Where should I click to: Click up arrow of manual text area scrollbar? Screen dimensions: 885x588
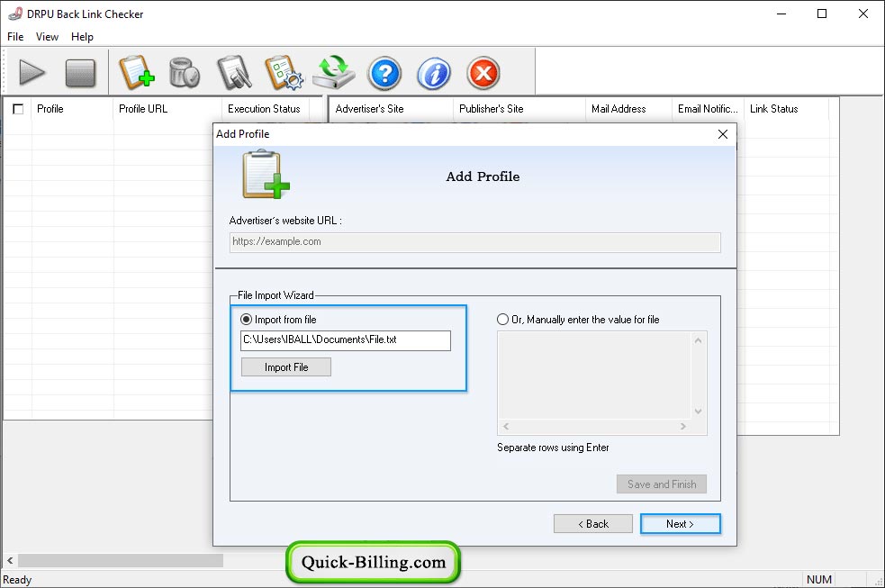pyautogui.click(x=698, y=340)
